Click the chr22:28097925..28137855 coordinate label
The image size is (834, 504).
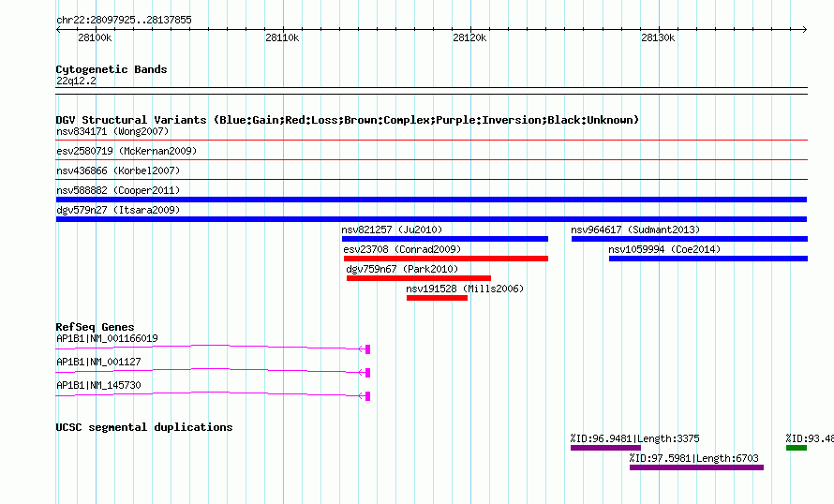click(x=124, y=20)
